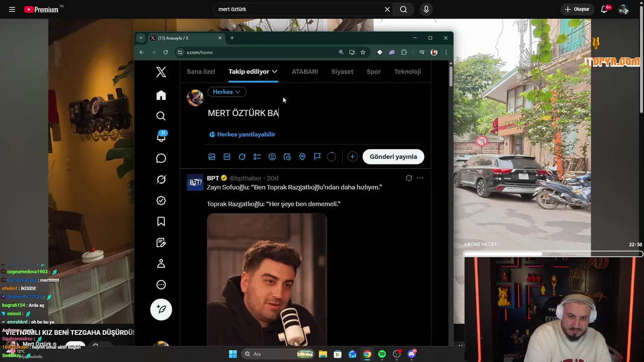Insert an emoji into the post
This screenshot has width=644, height=362.
click(272, 157)
